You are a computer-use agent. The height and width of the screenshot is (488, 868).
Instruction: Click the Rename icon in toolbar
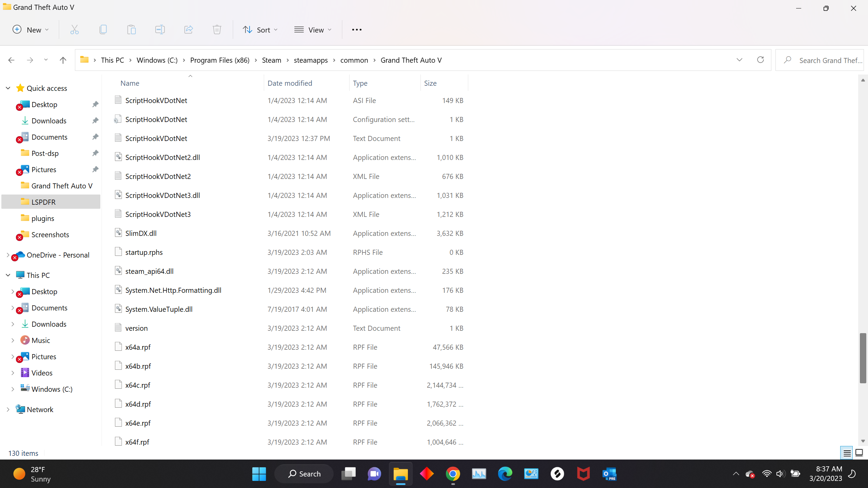[x=160, y=30]
